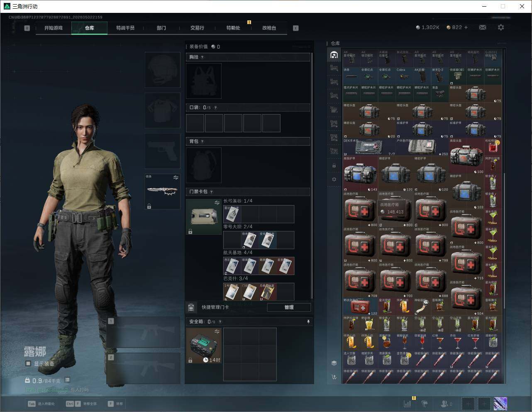This screenshot has height=412, width=532.
Task: Click swap arrows on the melee knife slot
Action: (x=176, y=178)
